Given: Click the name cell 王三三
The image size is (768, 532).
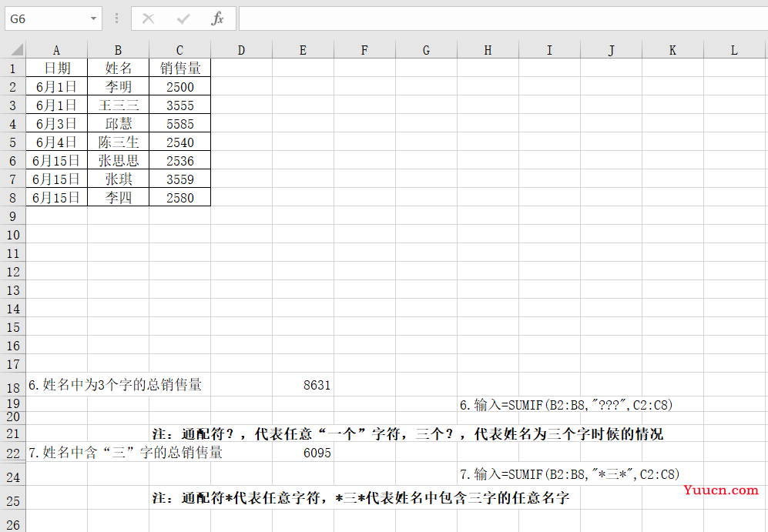Looking at the screenshot, I should (x=118, y=105).
